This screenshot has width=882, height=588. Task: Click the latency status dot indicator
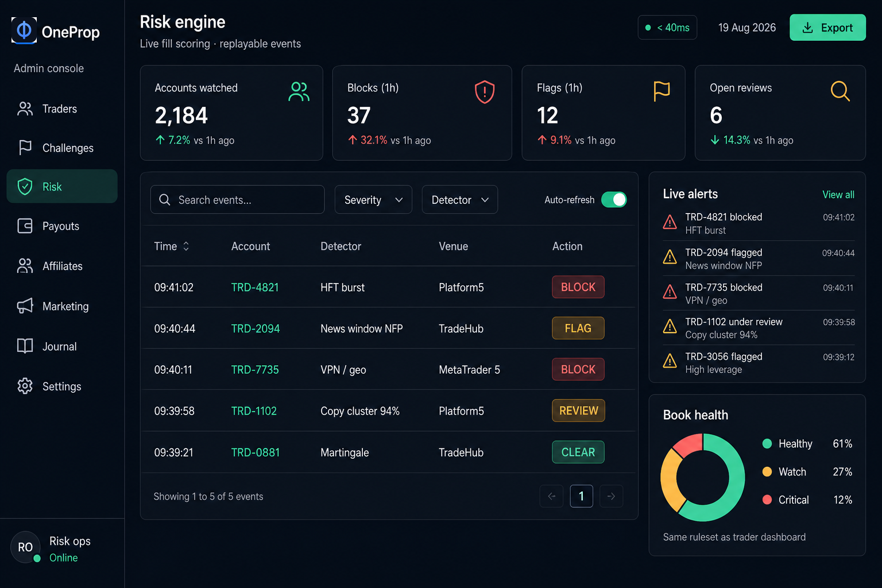pos(648,28)
